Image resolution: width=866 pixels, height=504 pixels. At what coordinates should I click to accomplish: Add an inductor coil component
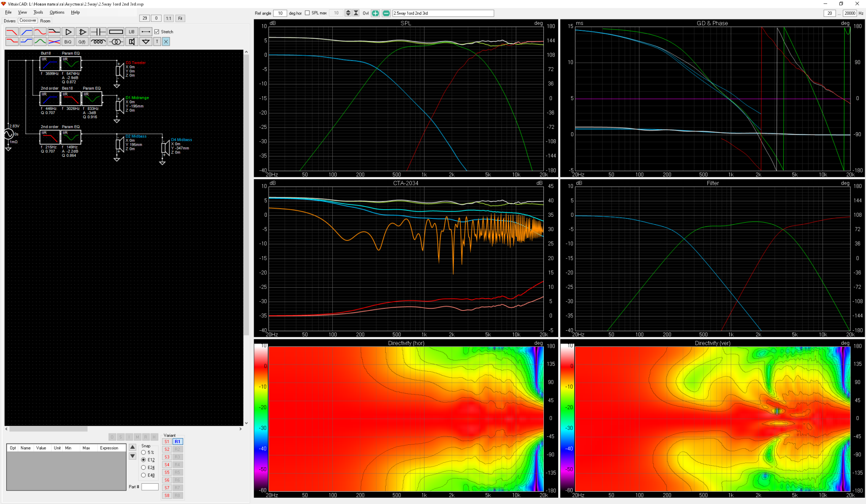pos(98,41)
